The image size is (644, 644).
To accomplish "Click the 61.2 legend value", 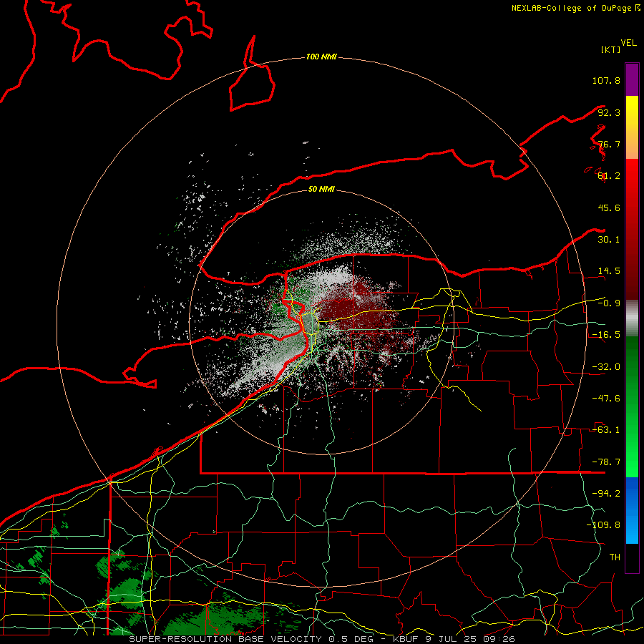I will (609, 176).
